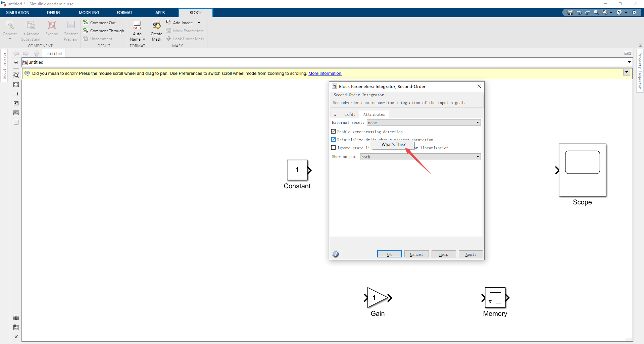Click the keyboard icon near the canvas corner
The height and width of the screenshot is (344, 644).
tap(628, 53)
